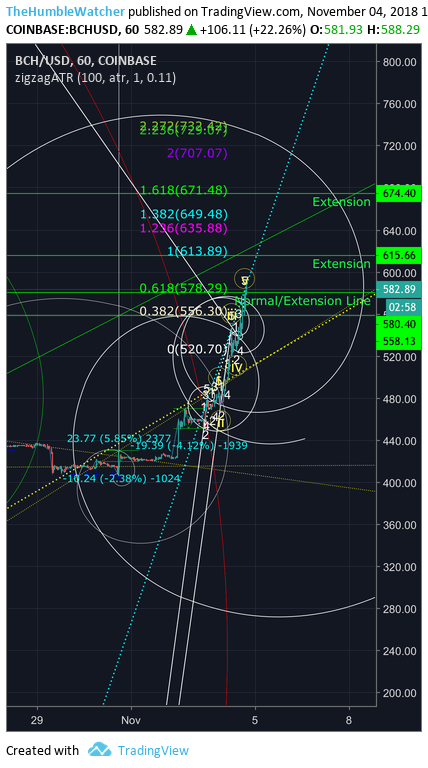
Task: Click the H:588.29 high value
Action: coord(393,29)
